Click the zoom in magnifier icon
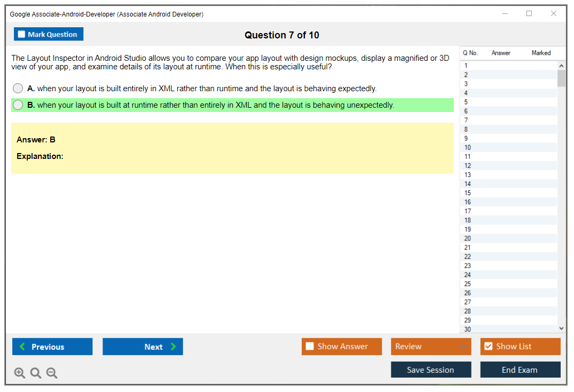The height and width of the screenshot is (392, 574). point(20,373)
